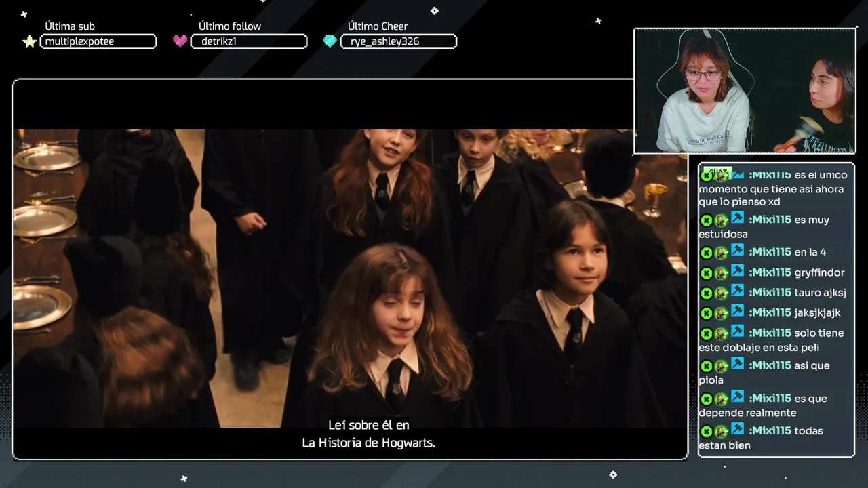Click the blue hammer moderator badge on 'jaksjkjajk' message
This screenshot has height=488, width=868.
738,311
